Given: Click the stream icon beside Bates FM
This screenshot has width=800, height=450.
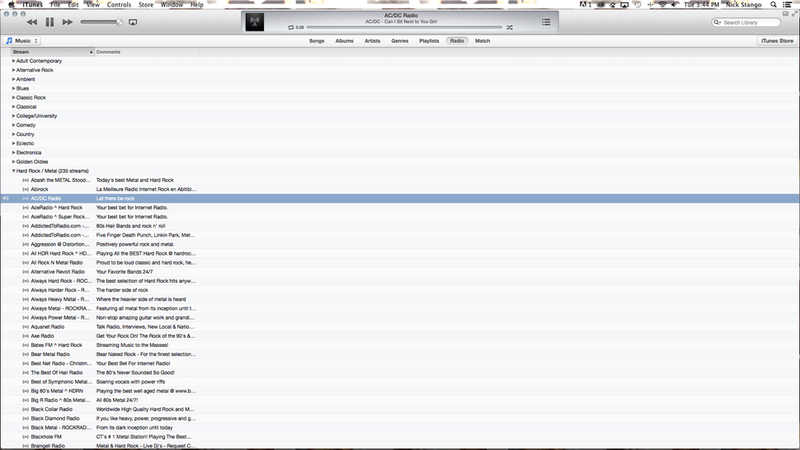Looking at the screenshot, I should [26, 345].
